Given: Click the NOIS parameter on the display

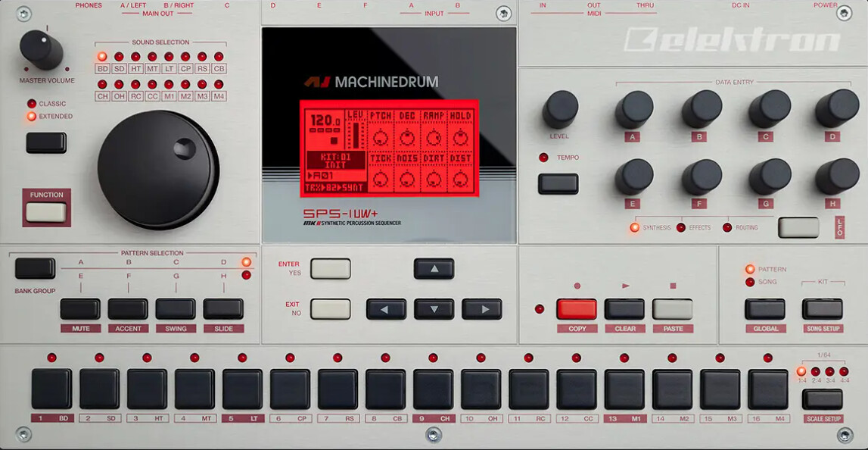Looking at the screenshot, I should pyautogui.click(x=407, y=172).
